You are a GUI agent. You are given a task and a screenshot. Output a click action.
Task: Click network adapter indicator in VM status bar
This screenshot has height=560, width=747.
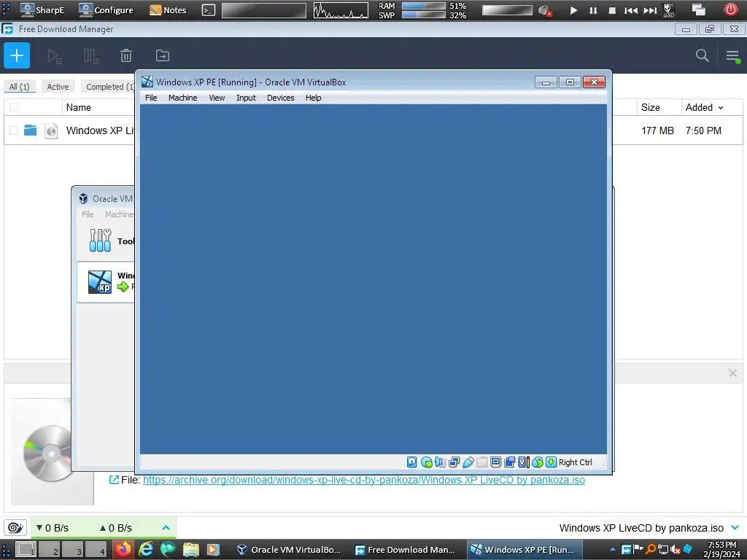click(x=454, y=462)
